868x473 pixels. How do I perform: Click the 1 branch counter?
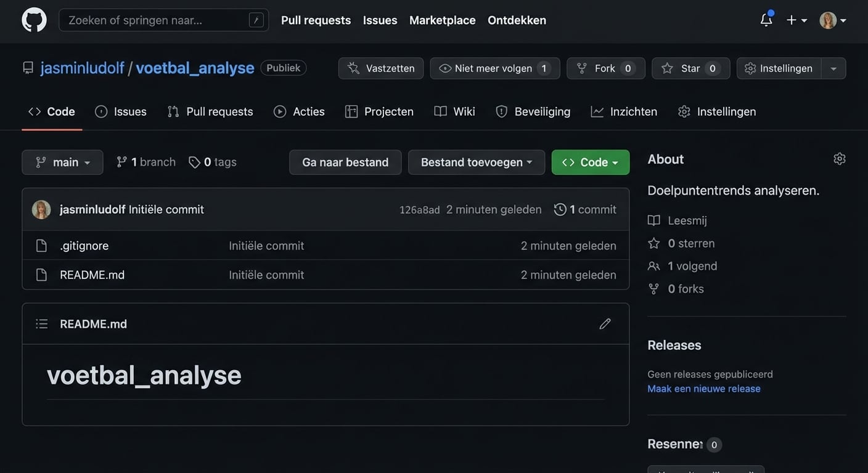coord(145,161)
